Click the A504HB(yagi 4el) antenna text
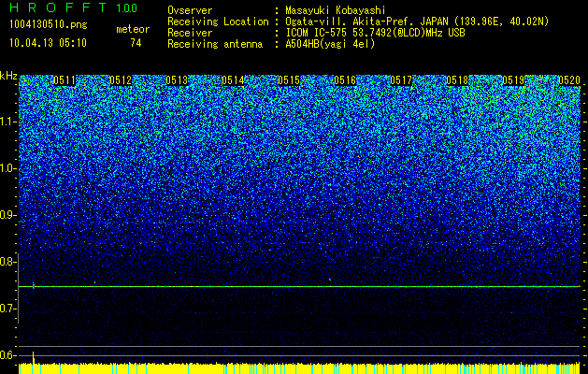 pos(330,44)
